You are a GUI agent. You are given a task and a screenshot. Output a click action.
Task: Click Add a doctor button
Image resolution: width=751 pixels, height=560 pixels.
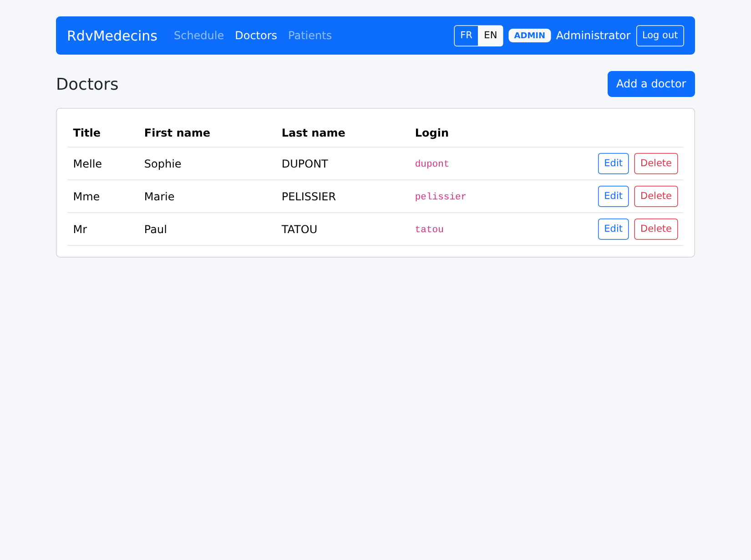pyautogui.click(x=651, y=84)
